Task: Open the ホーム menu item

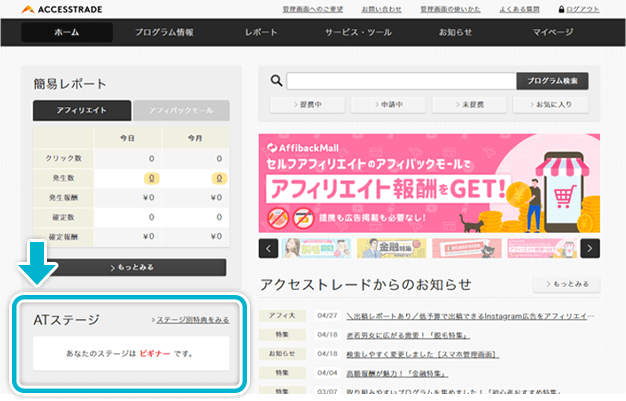Action: click(x=67, y=32)
